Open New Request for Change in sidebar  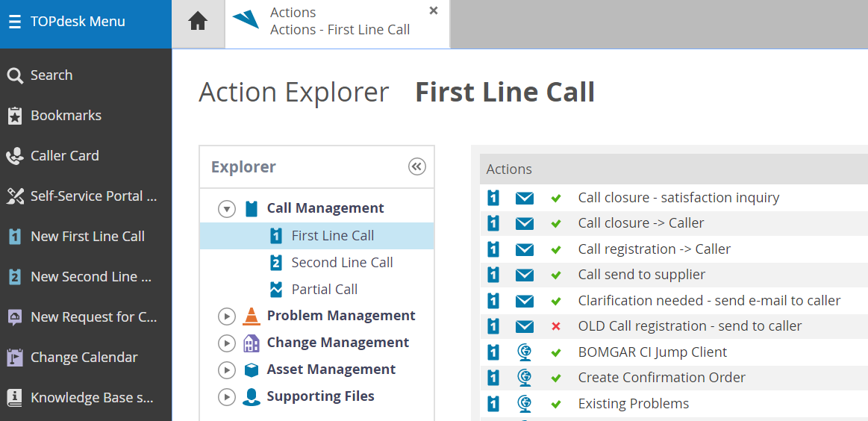pyautogui.click(x=86, y=316)
